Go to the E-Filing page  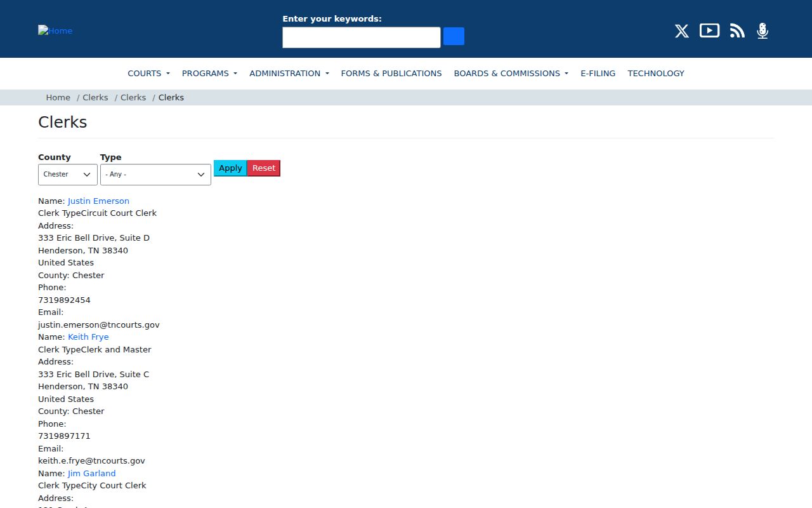click(598, 73)
